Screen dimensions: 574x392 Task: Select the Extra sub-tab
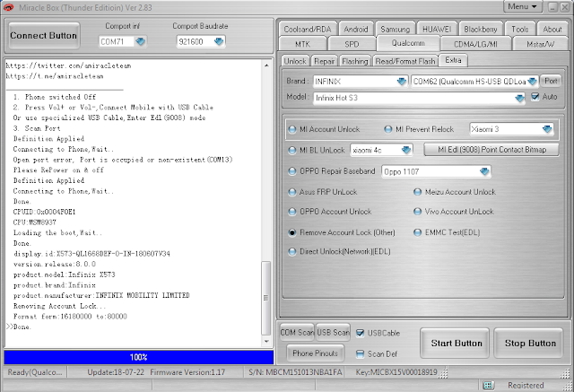click(x=453, y=60)
